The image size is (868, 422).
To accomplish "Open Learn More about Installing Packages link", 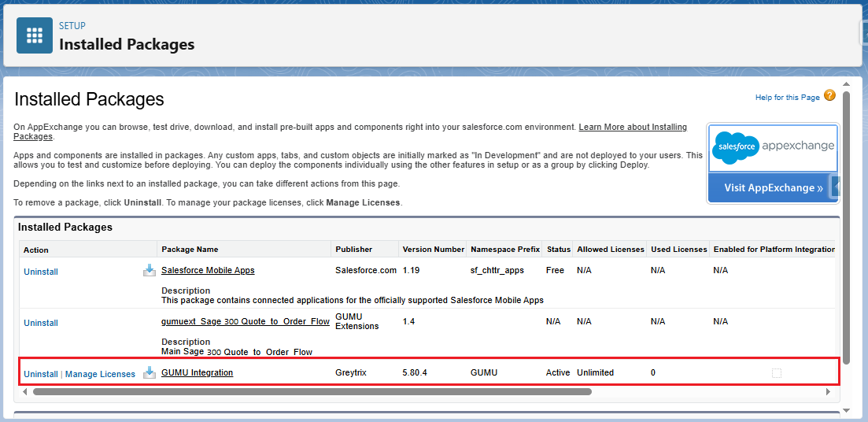I will pyautogui.click(x=633, y=127).
